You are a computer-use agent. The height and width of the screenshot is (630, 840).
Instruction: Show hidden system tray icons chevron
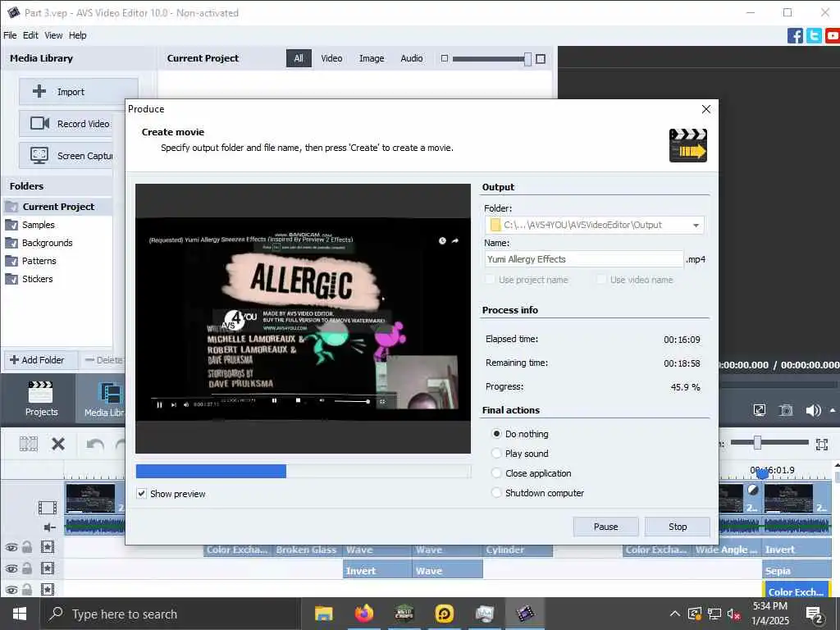[675, 614]
